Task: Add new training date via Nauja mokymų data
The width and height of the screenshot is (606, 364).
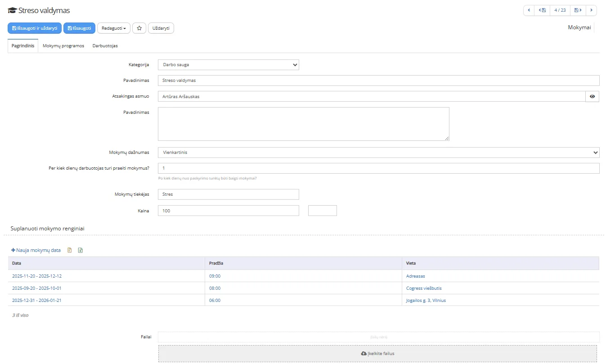Action: [x=36, y=250]
